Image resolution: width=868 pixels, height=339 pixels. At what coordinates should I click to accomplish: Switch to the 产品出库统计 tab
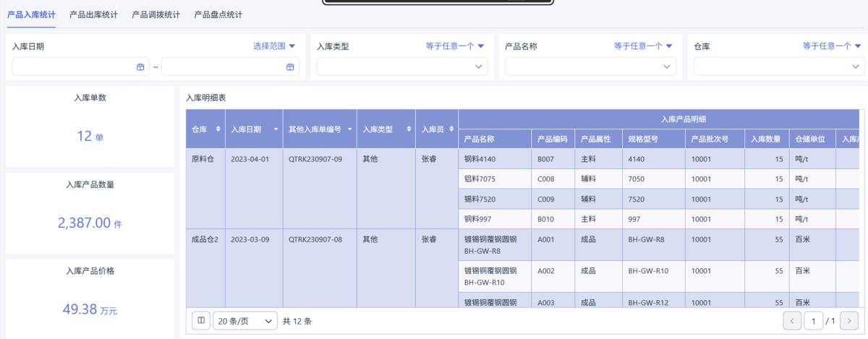tap(93, 14)
